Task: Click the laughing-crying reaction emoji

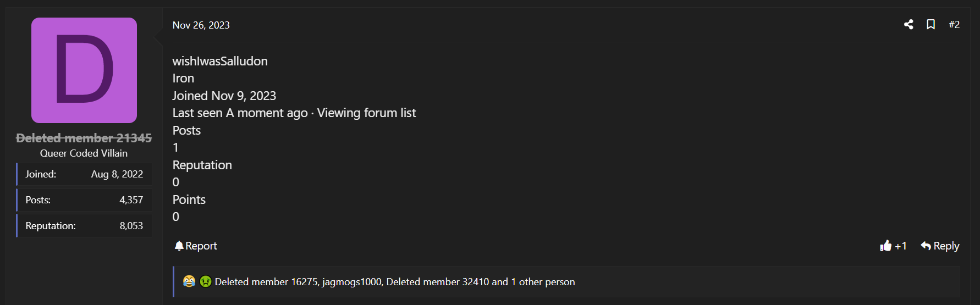Action: point(189,281)
